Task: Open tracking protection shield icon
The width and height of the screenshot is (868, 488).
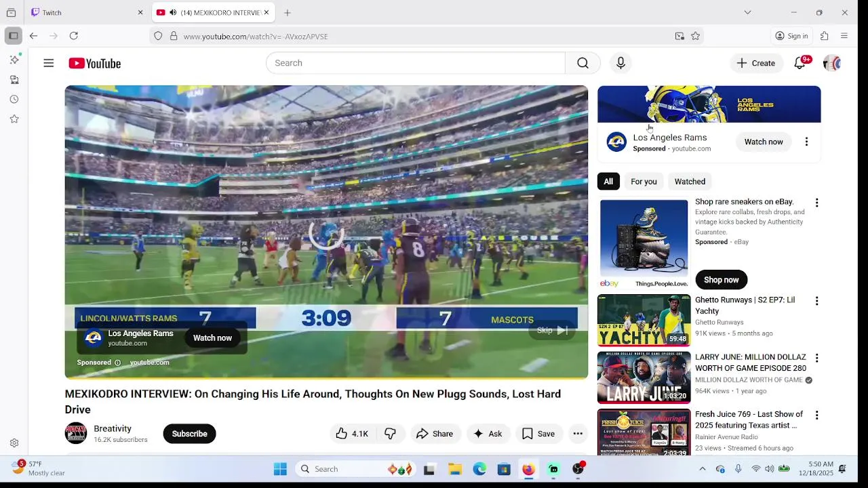Action: point(158,36)
